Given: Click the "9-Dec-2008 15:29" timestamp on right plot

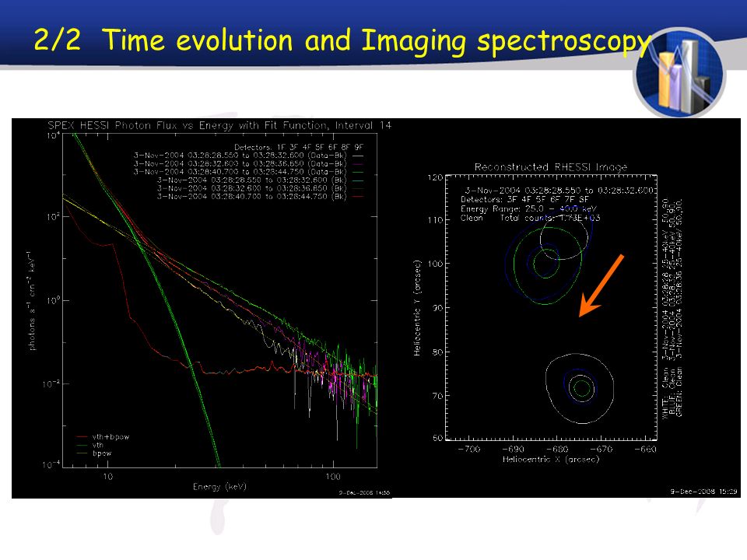Looking at the screenshot, I should coord(703,492).
